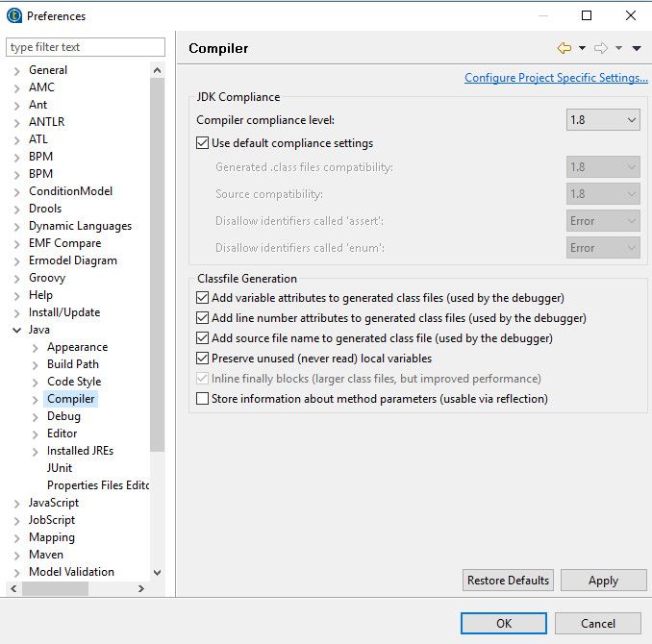652x644 pixels.
Task: Focus the type filter text field
Action: tap(86, 47)
